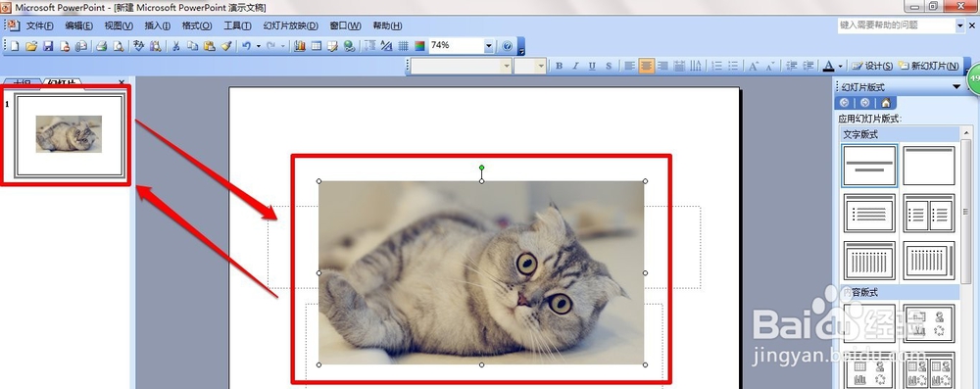Click the cat picture on the slide
Screen dimensions: 980x389
(x=481, y=272)
